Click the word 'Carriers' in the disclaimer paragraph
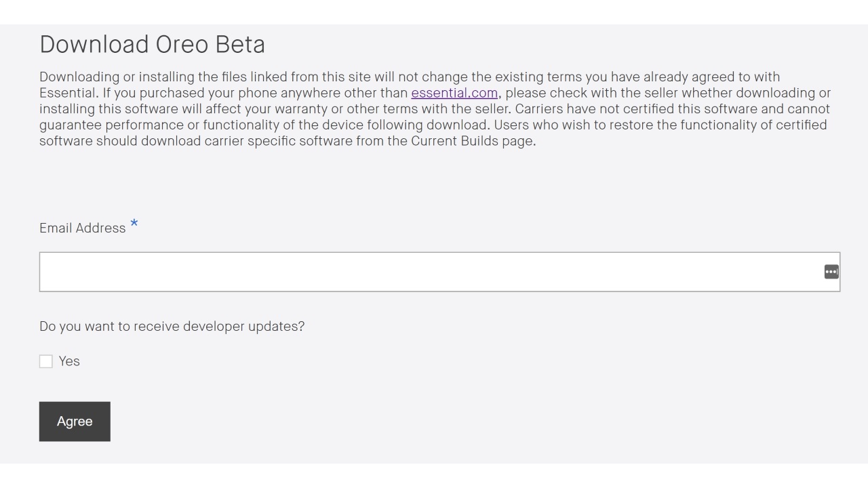This screenshot has width=868, height=488. coord(539,108)
